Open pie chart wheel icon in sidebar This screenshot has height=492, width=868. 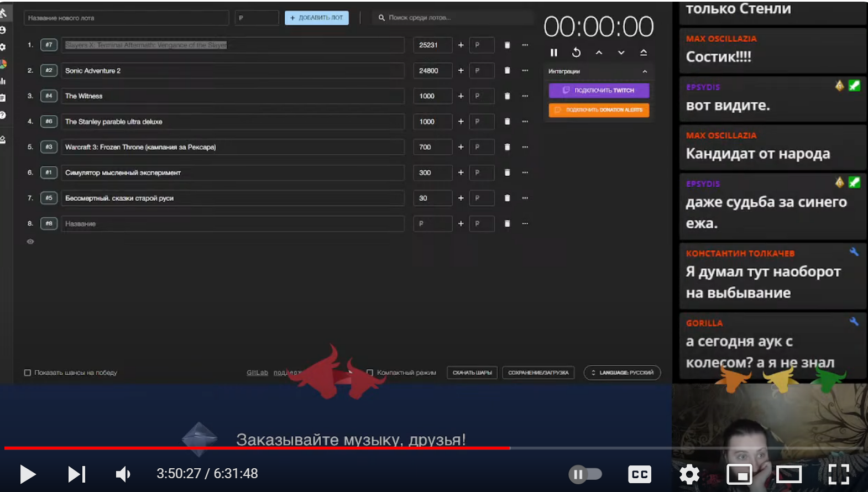click(3, 64)
